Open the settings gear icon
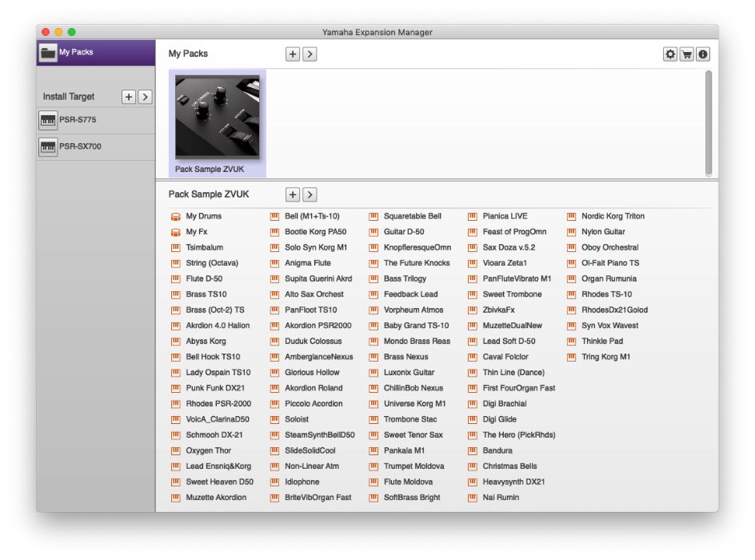This screenshot has width=755, height=560. [669, 54]
